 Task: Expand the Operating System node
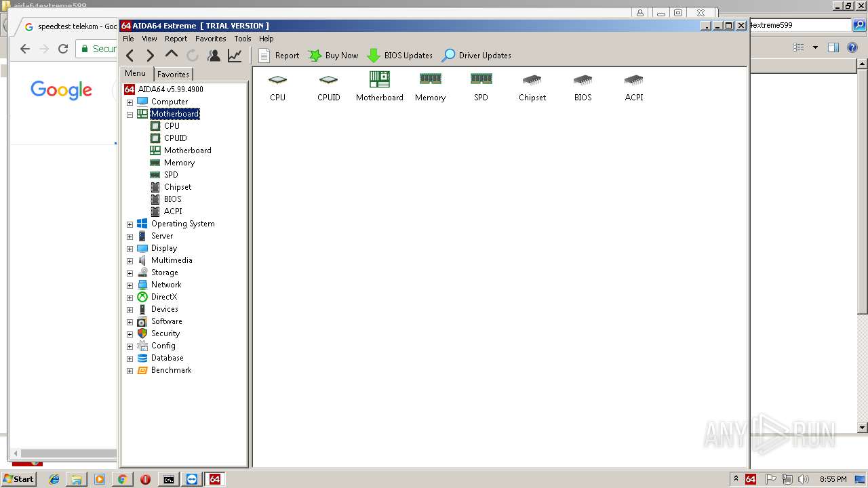130,224
